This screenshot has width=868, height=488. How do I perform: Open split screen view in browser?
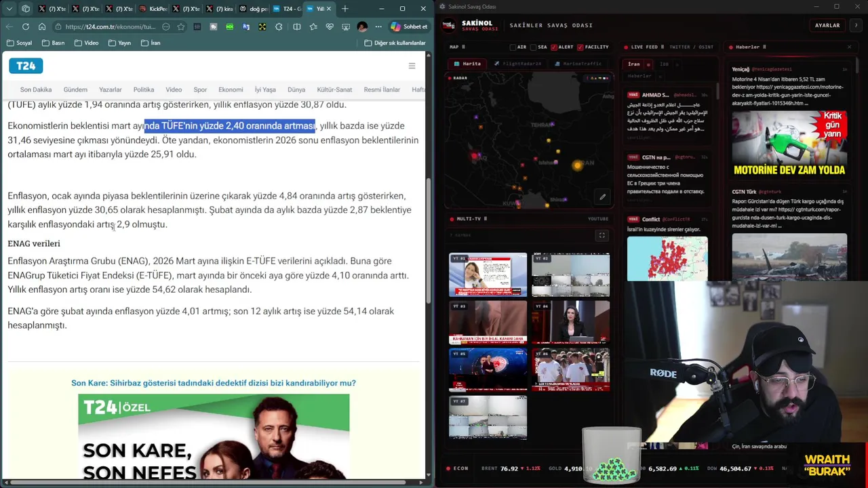(x=296, y=26)
